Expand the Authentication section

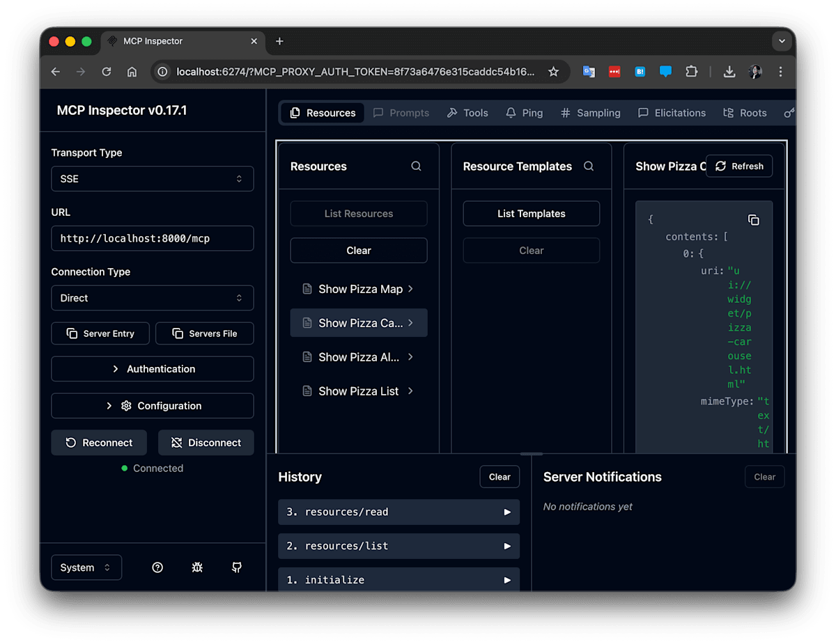(x=153, y=369)
